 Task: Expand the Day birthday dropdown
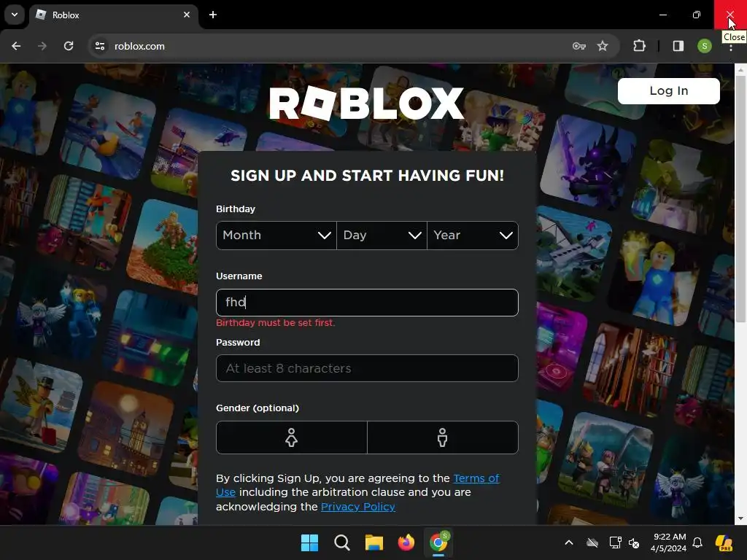pos(382,236)
